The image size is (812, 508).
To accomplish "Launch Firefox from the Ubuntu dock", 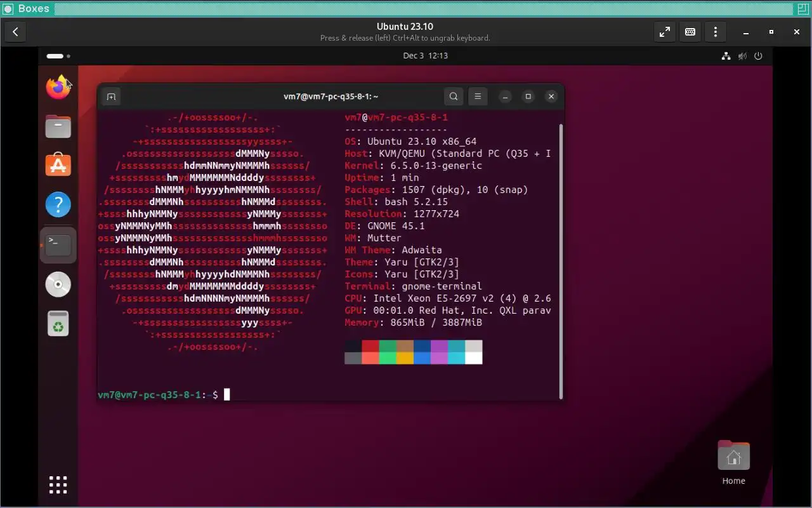I will coord(58,87).
